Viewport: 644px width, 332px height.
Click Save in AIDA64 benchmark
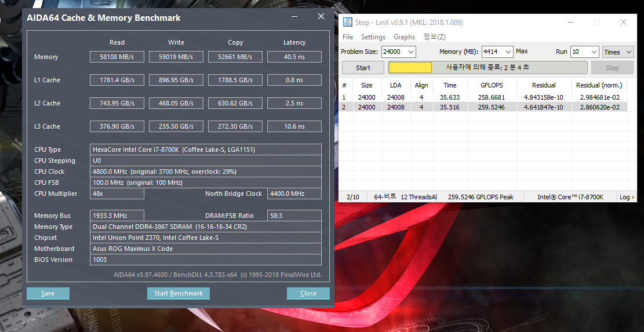[48, 293]
